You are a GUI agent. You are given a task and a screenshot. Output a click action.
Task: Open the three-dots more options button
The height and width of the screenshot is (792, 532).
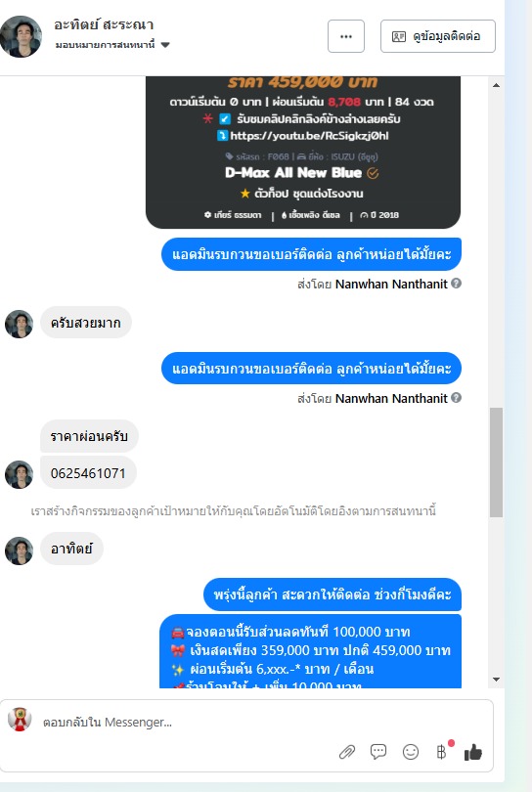(x=346, y=36)
